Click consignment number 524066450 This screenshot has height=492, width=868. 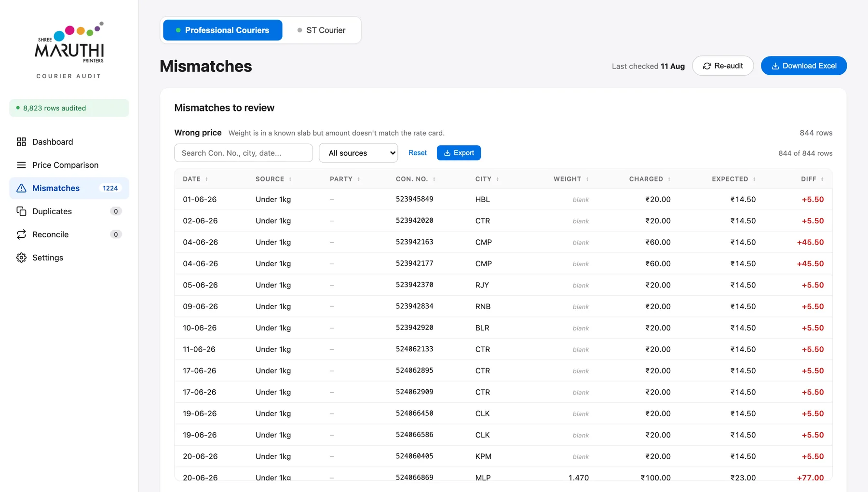(x=415, y=413)
